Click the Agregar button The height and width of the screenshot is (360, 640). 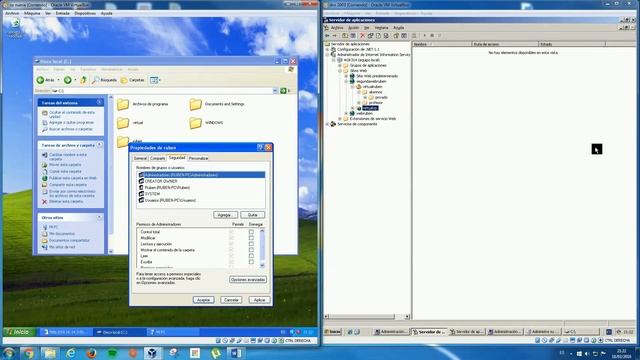click(x=225, y=215)
